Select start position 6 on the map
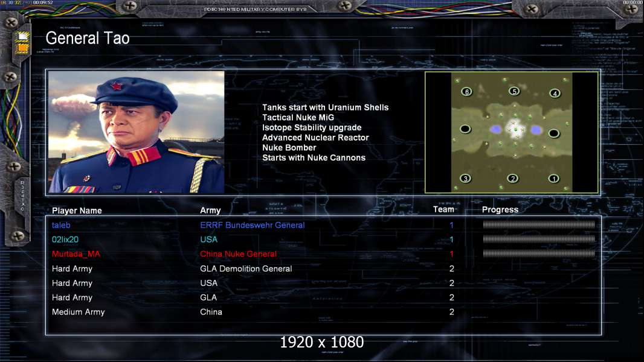Image resolution: width=644 pixels, height=362 pixels. pyautogui.click(x=466, y=92)
